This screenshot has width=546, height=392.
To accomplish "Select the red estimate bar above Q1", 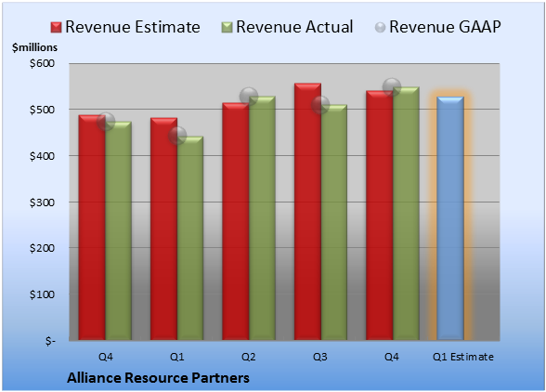I will [163, 229].
